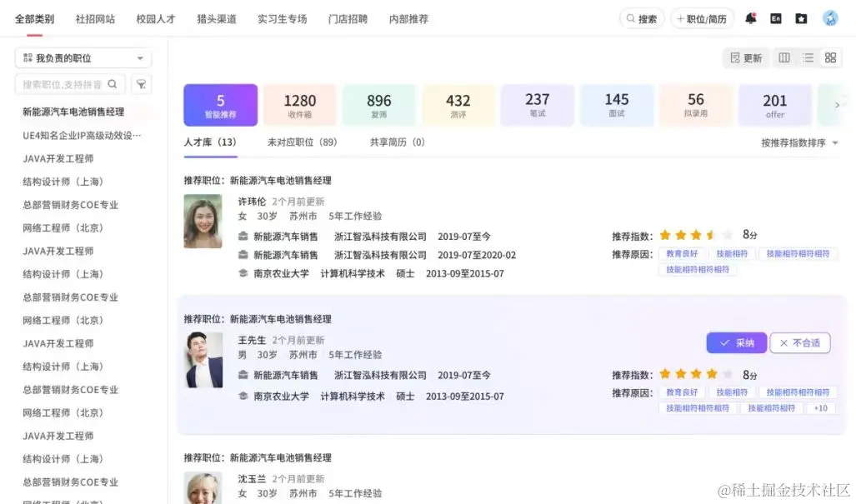Switch language with the En icon
Screen dimensions: 856x504
click(x=776, y=18)
